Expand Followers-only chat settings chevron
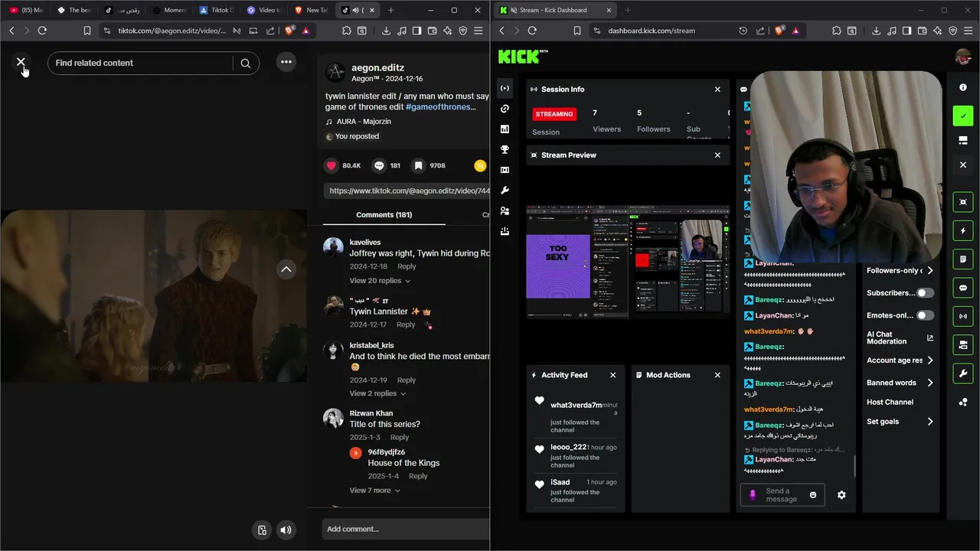 tap(930, 271)
